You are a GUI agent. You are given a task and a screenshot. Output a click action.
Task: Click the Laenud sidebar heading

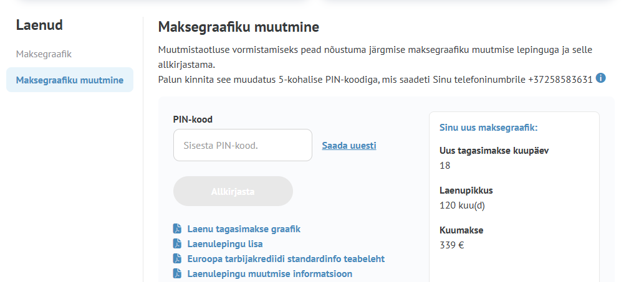tap(39, 26)
